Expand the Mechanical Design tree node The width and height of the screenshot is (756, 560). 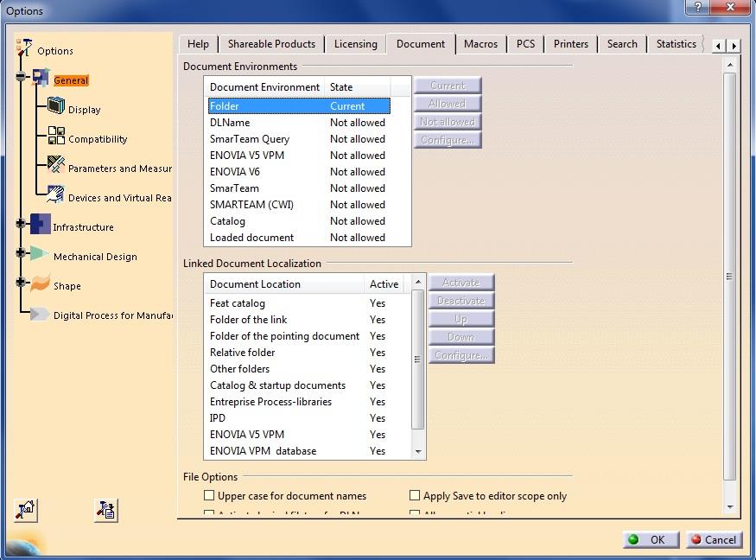21,252
